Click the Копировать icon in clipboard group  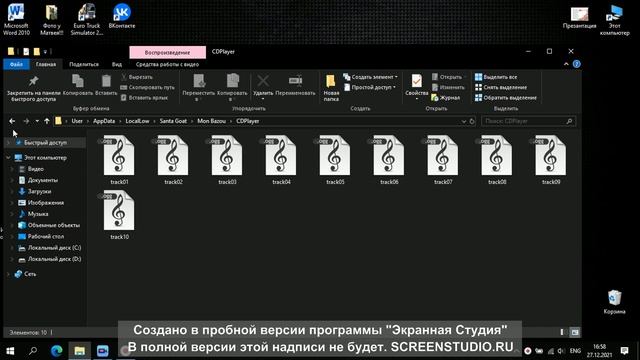[78, 81]
